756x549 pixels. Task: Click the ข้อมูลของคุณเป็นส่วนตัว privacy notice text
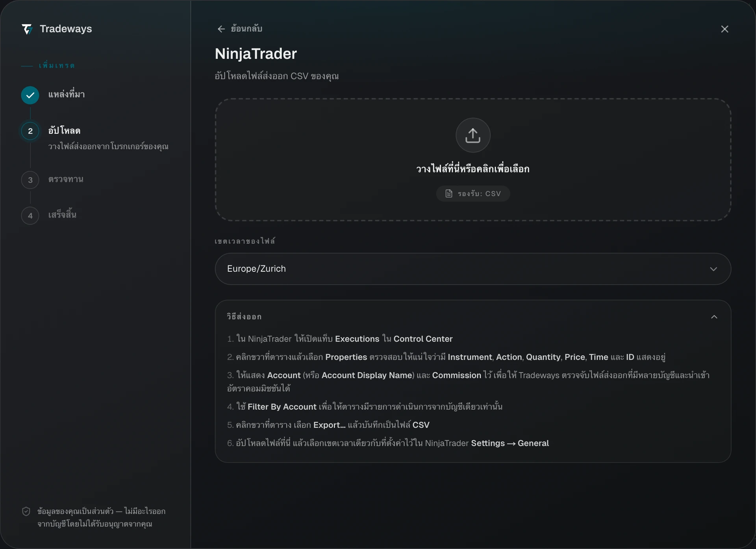tap(101, 517)
